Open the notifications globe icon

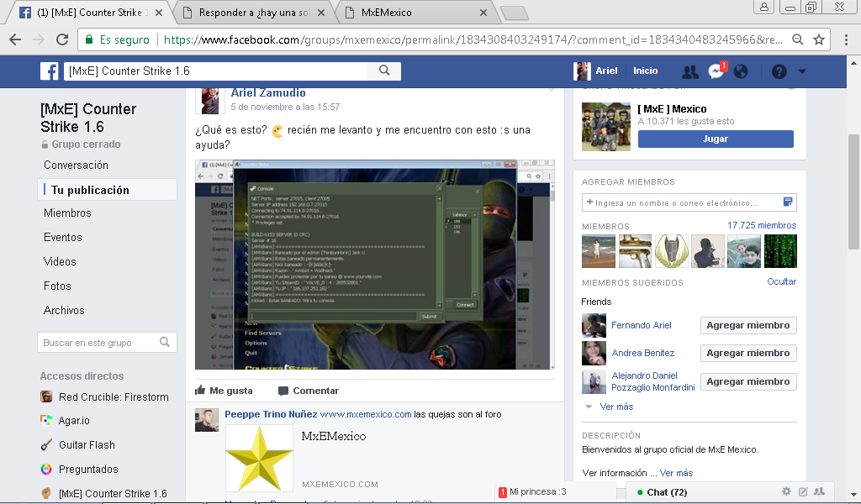point(741,71)
